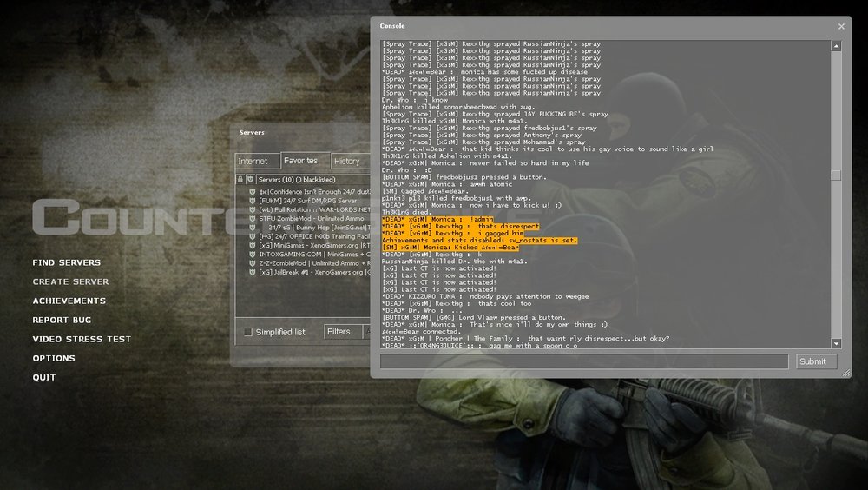This screenshot has width=868, height=490.
Task: Click highlighted line 'thats disrespect' in console
Action: click(x=460, y=226)
